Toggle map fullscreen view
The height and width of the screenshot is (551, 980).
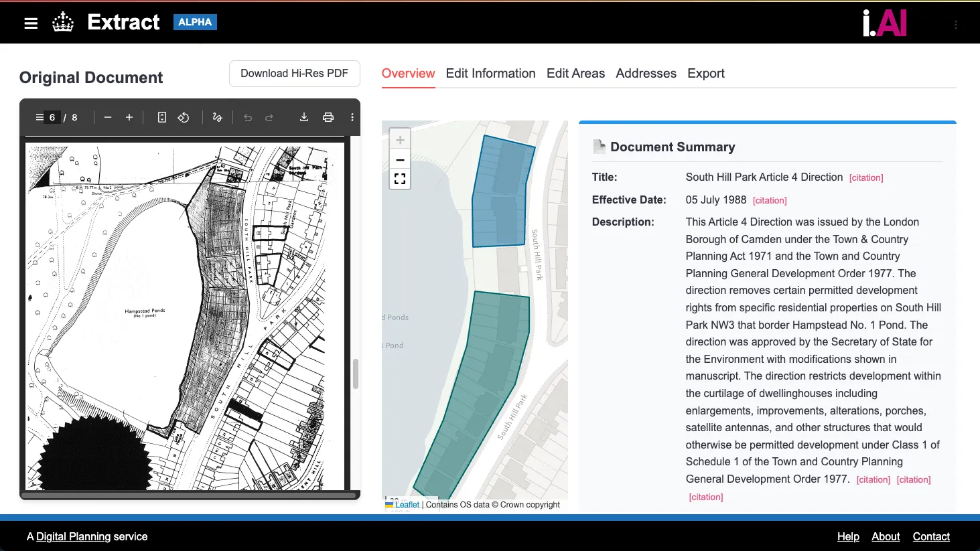pos(400,179)
